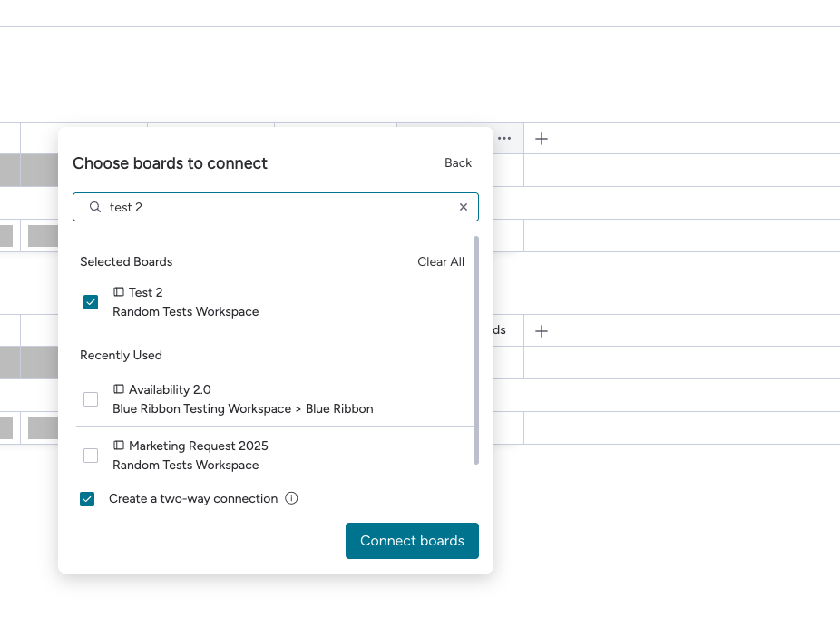Open two-way connection info tooltip icon
Screen dimensions: 840x628
tap(291, 498)
